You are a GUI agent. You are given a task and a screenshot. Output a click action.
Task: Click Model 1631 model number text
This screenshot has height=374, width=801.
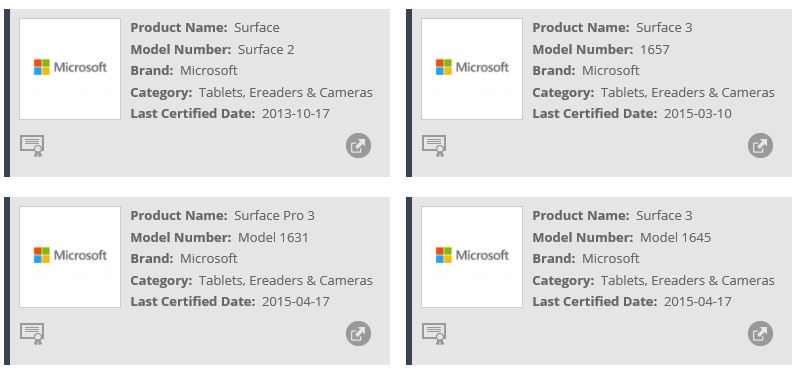(273, 238)
